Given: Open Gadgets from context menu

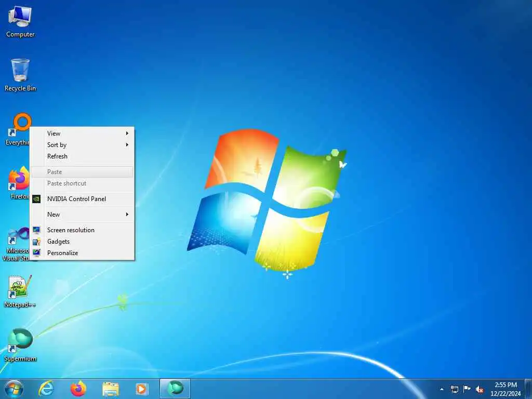Looking at the screenshot, I should point(83,242).
